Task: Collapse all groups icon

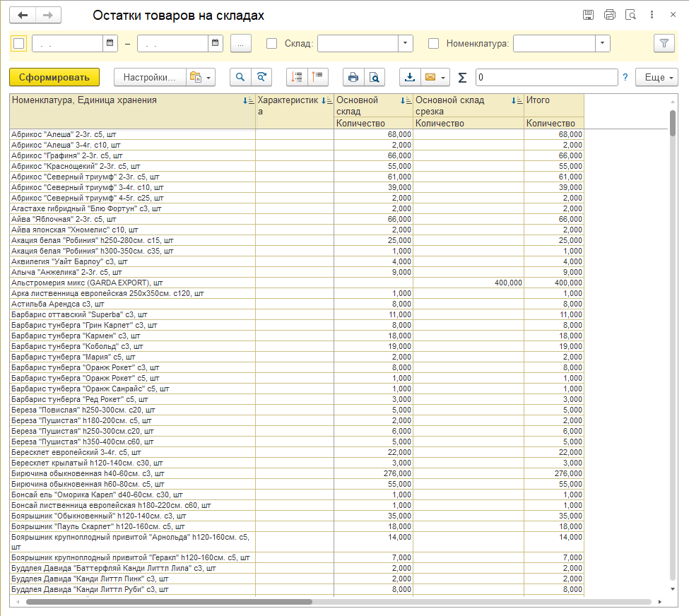Action: (x=318, y=77)
